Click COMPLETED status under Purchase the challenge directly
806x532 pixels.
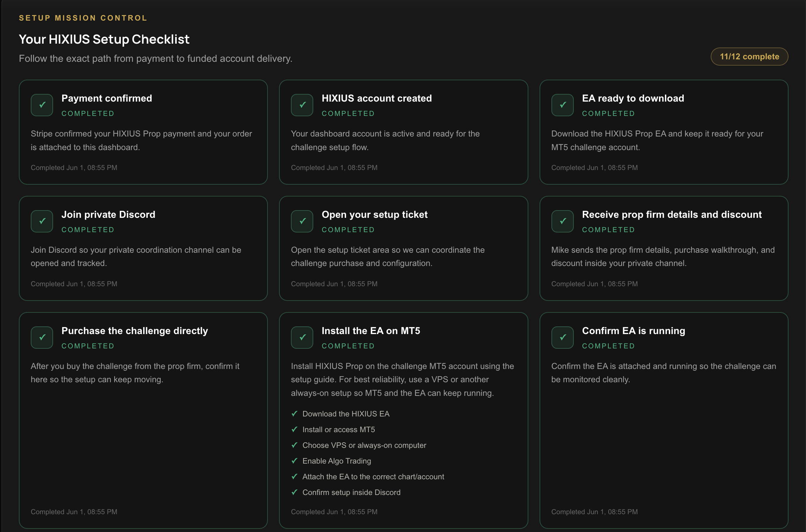[x=88, y=346]
